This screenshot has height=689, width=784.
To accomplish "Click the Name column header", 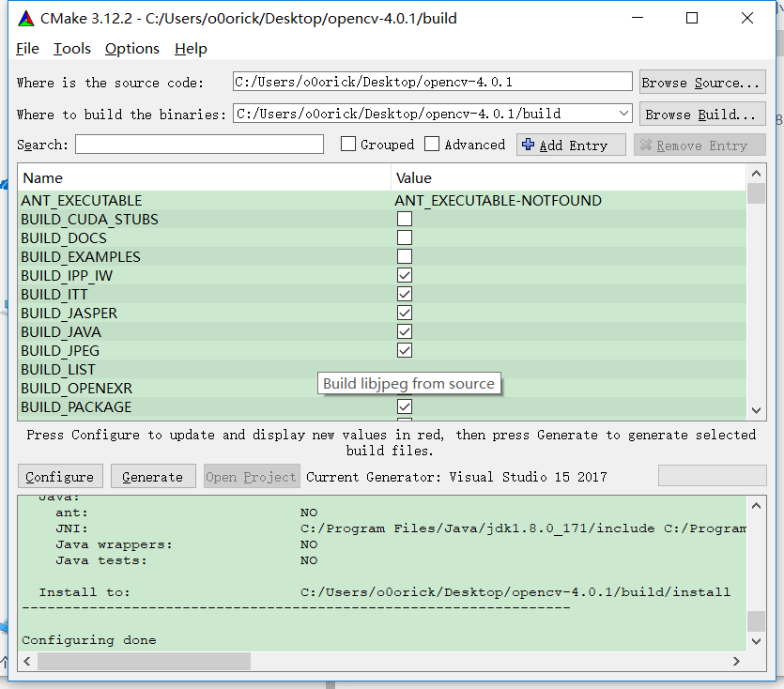I will click(x=204, y=177).
